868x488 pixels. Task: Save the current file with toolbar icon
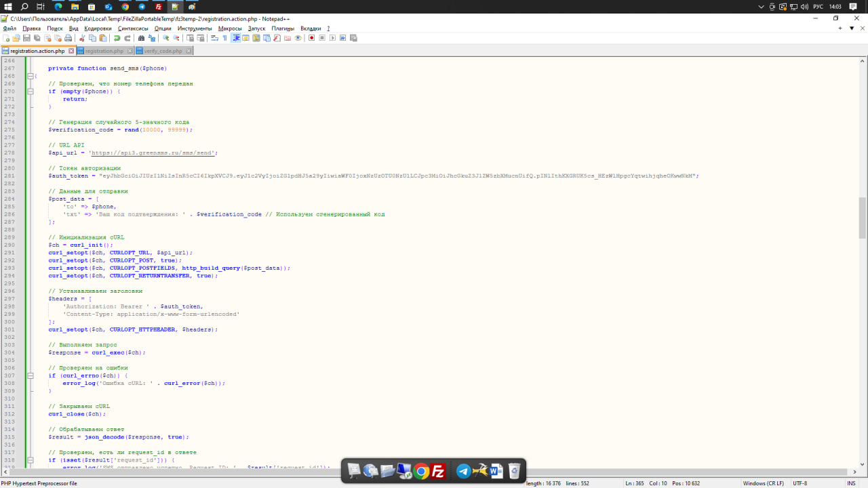click(x=26, y=38)
